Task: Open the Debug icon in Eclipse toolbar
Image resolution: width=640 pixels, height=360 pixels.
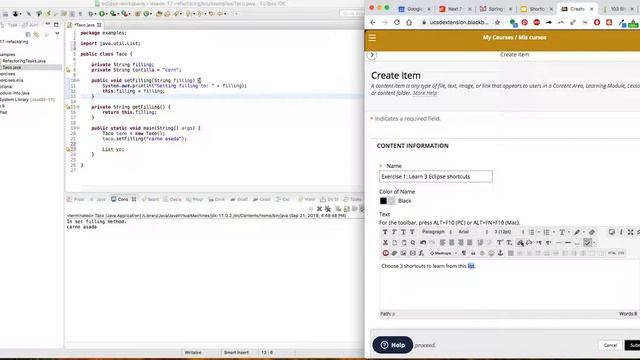Action: (x=91, y=14)
